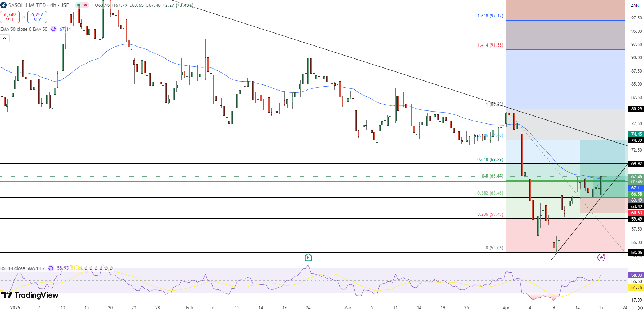Image resolution: width=644 pixels, height=310 pixels.
Task: Click the RSI purple refresh icon
Action: (51, 268)
